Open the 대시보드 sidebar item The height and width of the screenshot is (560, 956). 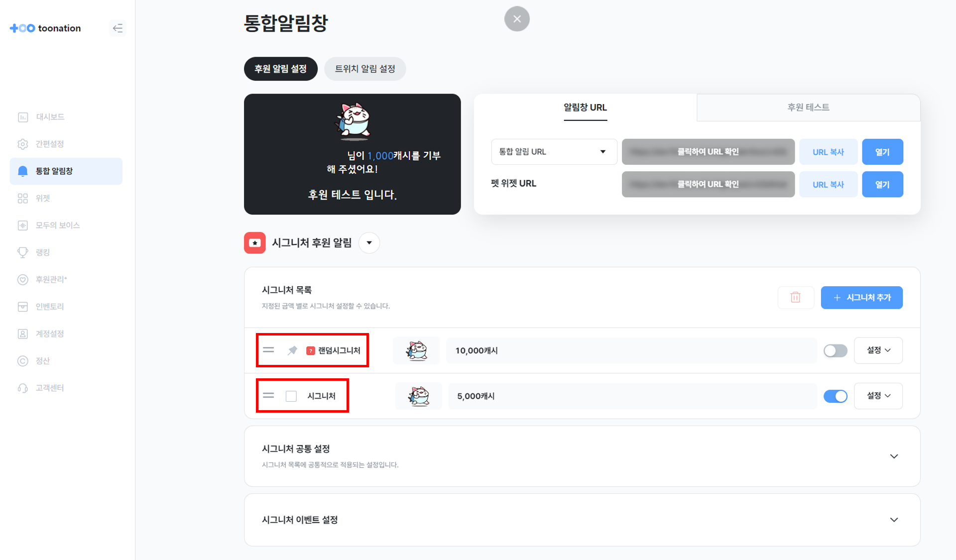[66, 117]
